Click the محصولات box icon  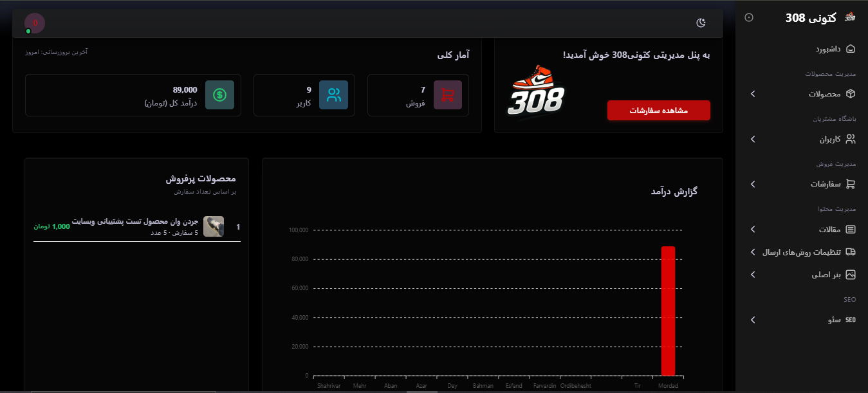[851, 94]
